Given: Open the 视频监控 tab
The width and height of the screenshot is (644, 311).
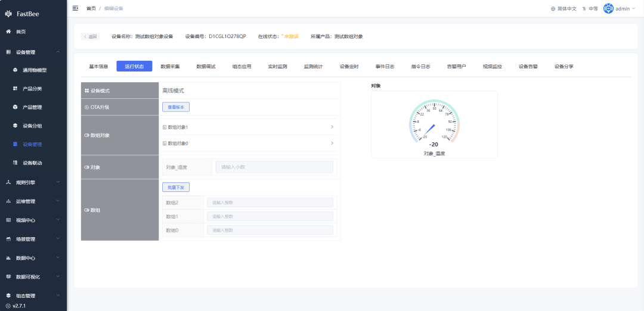Looking at the screenshot, I should 492,67.
